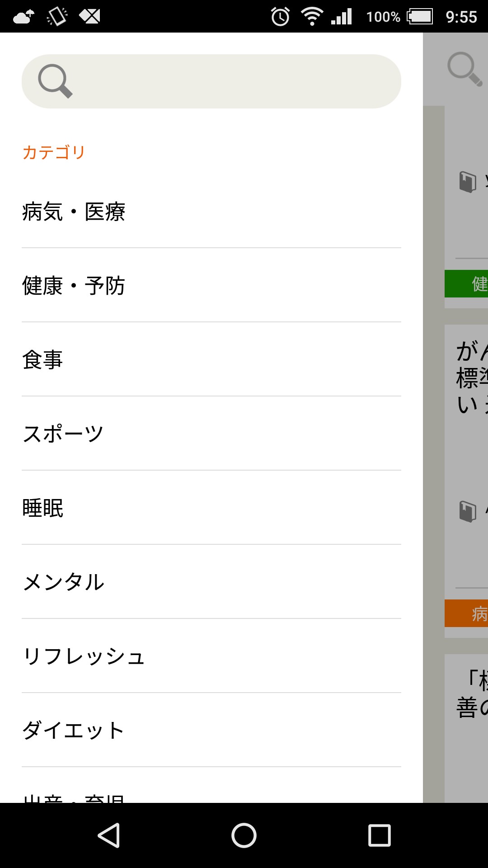Open recent apps with square button
This screenshot has width=488, height=868.
click(x=379, y=835)
